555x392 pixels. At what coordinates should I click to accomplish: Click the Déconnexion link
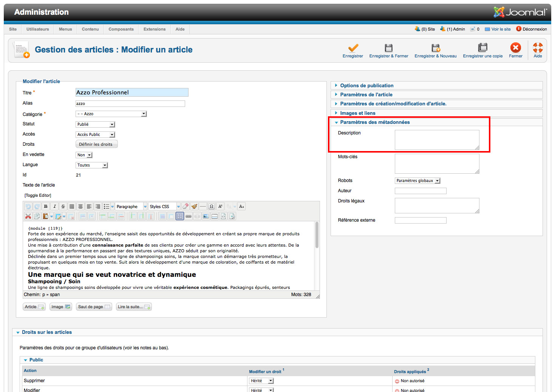532,29
